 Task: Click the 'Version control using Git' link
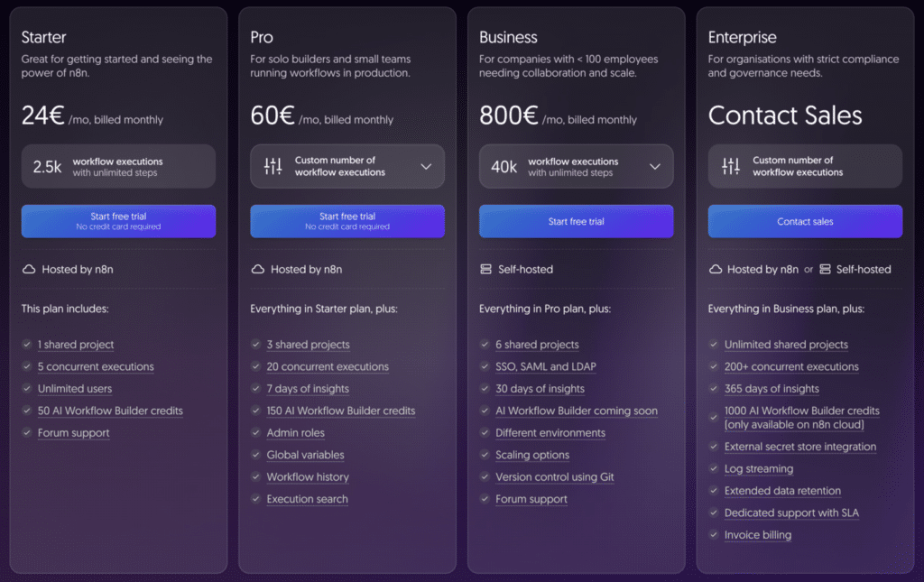tap(554, 476)
